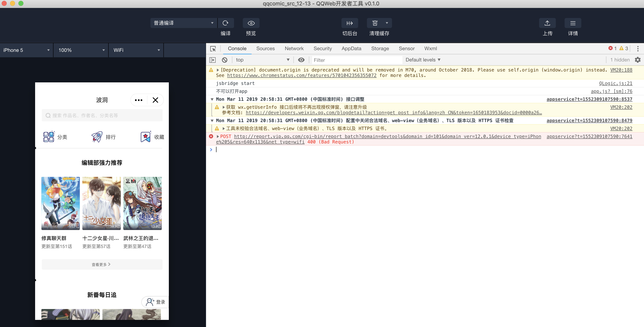The image size is (644, 327).
Task: Toggle live expression eye in console
Action: click(301, 60)
